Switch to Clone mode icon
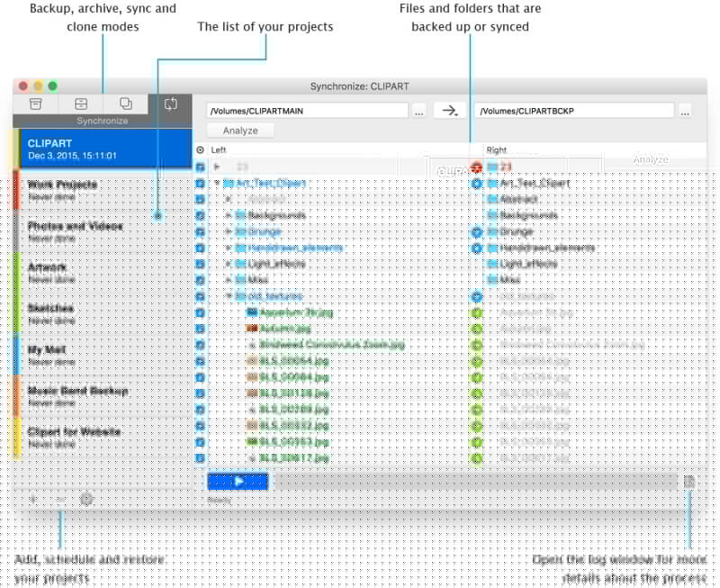This screenshot has width=720, height=588. [x=125, y=104]
